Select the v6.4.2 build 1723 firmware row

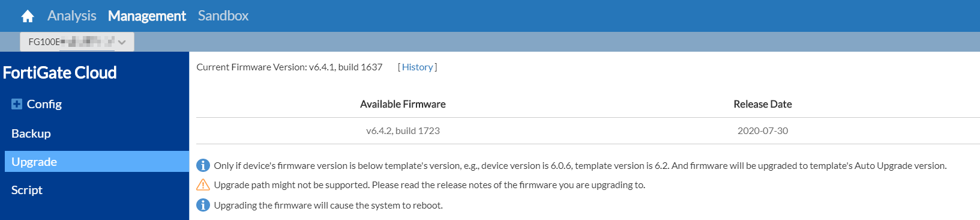(588, 130)
